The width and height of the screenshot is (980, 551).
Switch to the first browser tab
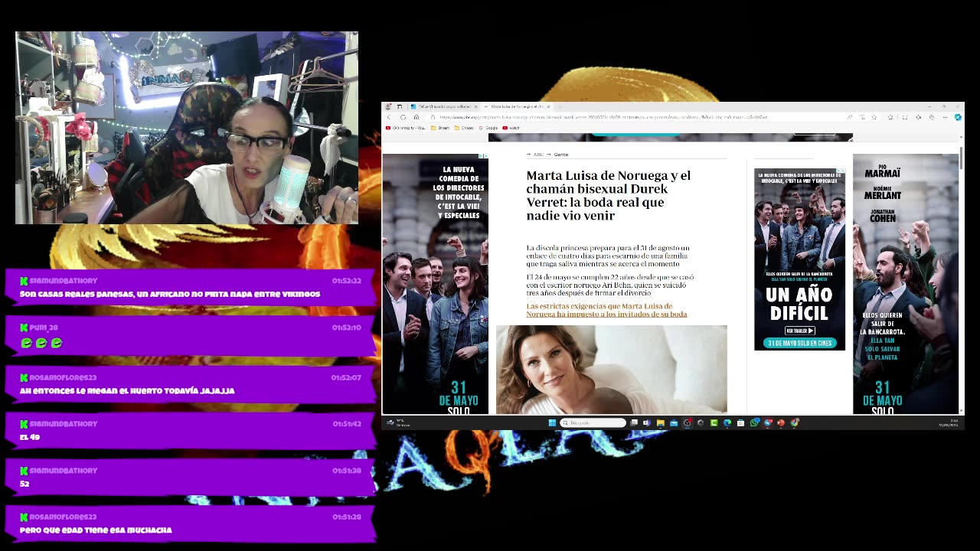click(x=443, y=106)
